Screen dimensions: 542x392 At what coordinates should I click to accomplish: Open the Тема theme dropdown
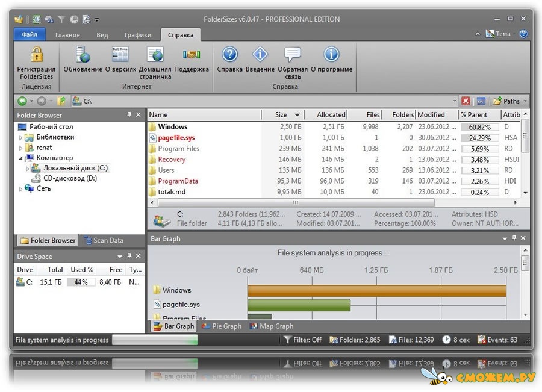tap(500, 34)
